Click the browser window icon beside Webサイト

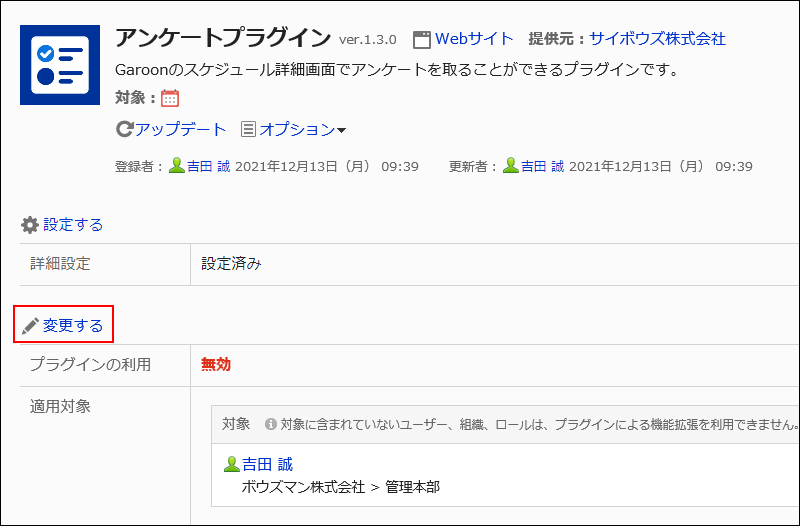[x=421, y=40]
